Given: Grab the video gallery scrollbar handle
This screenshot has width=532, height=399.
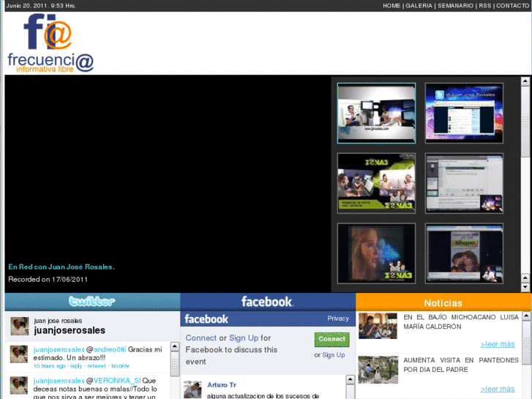Looking at the screenshot, I should pos(525,121).
